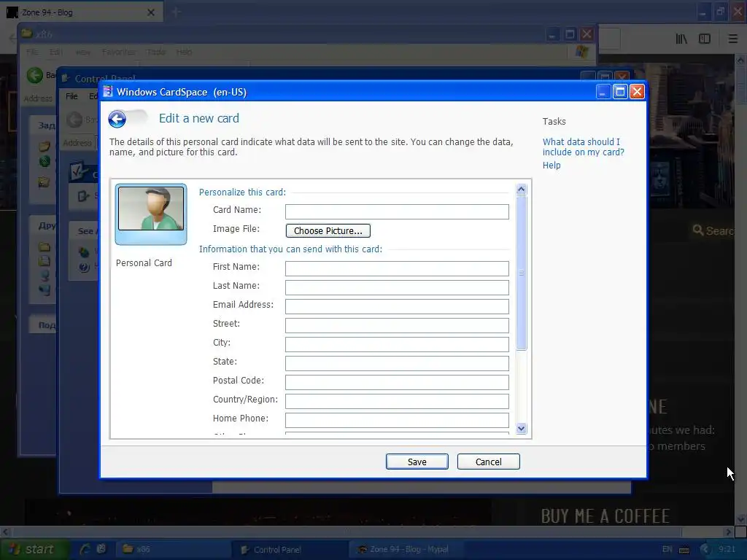Click the Search link on the blog page
747x560 pixels.
(713, 230)
